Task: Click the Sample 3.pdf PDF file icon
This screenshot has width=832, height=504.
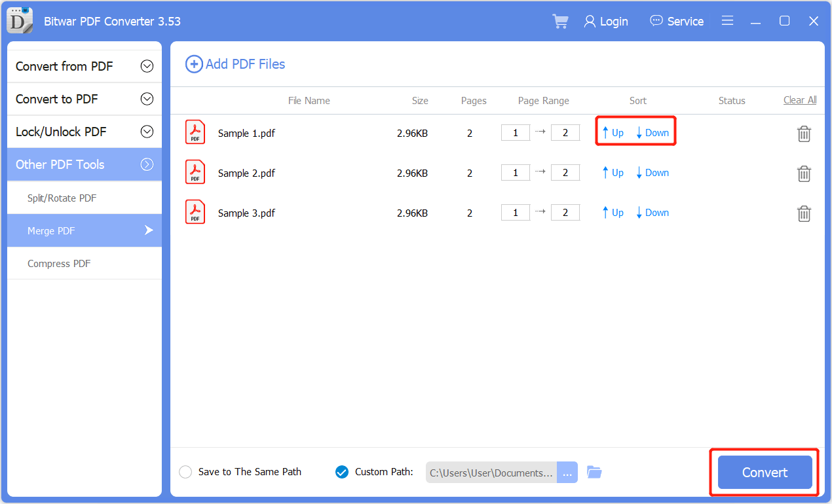Action: pos(195,211)
